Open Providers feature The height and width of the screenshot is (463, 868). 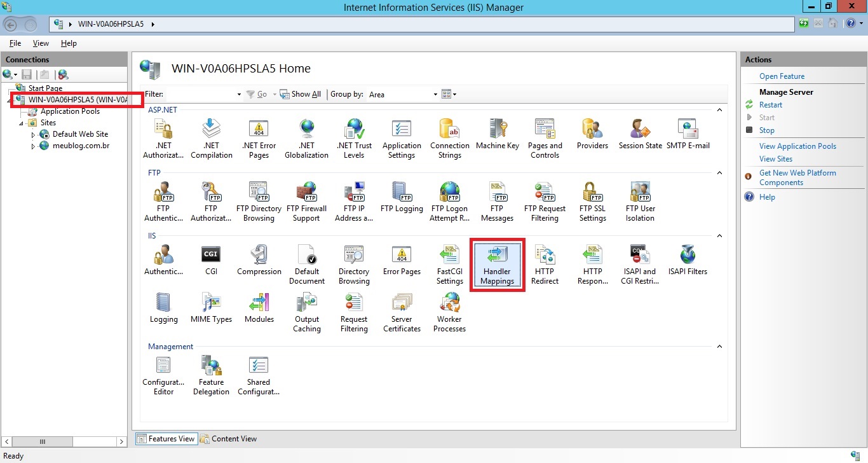592,134
